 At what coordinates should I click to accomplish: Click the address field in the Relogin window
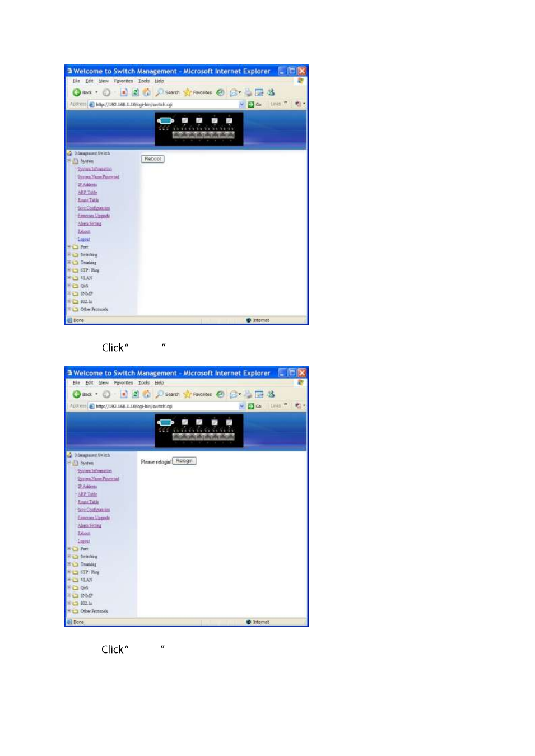(x=166, y=406)
